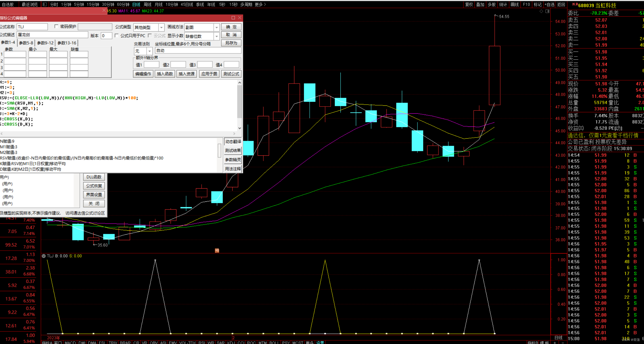Maximize the 指标公式编辑器 window
The image size is (644, 344).
point(233,18)
